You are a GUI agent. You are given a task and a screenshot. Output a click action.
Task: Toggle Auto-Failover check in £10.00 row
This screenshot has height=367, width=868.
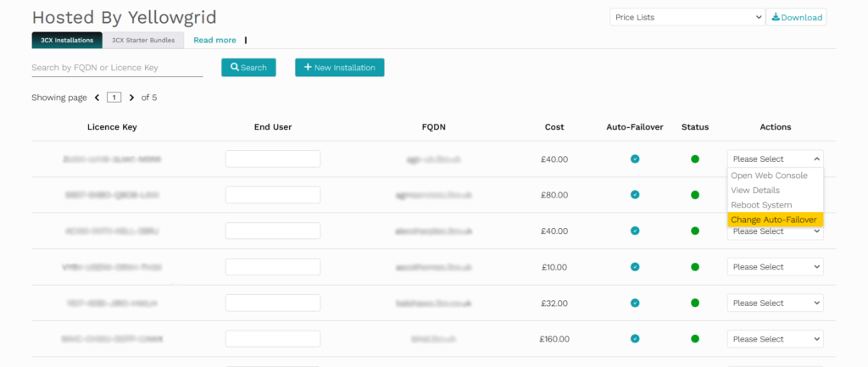pos(634,267)
